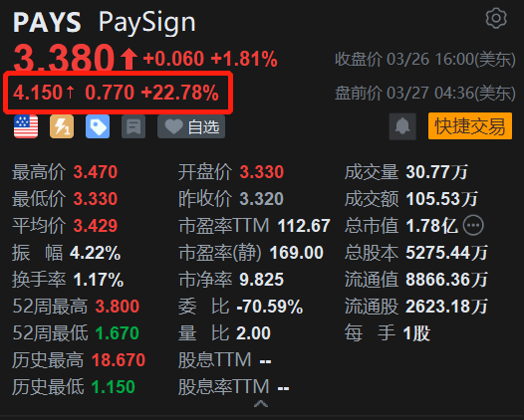Click the US flag market icon

(x=26, y=126)
